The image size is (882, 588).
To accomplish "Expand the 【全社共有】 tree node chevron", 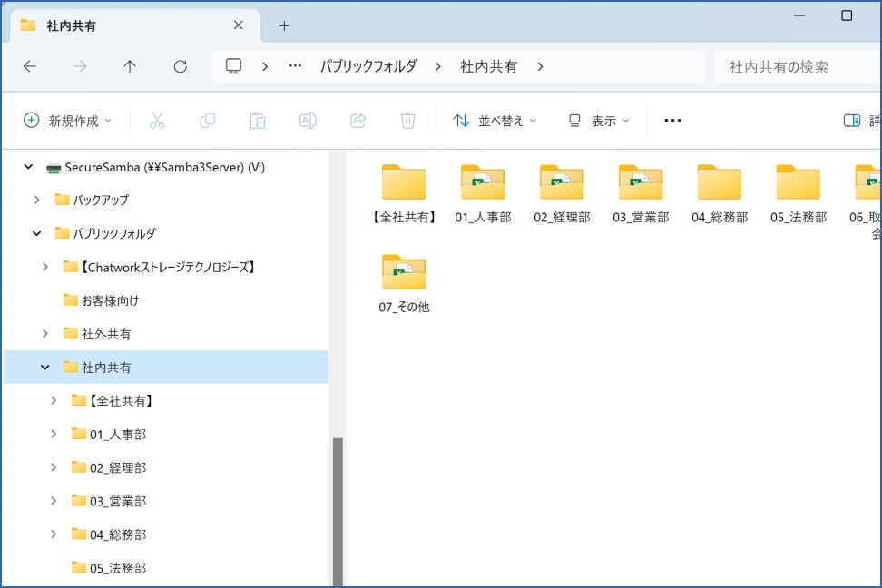I will pos(54,401).
